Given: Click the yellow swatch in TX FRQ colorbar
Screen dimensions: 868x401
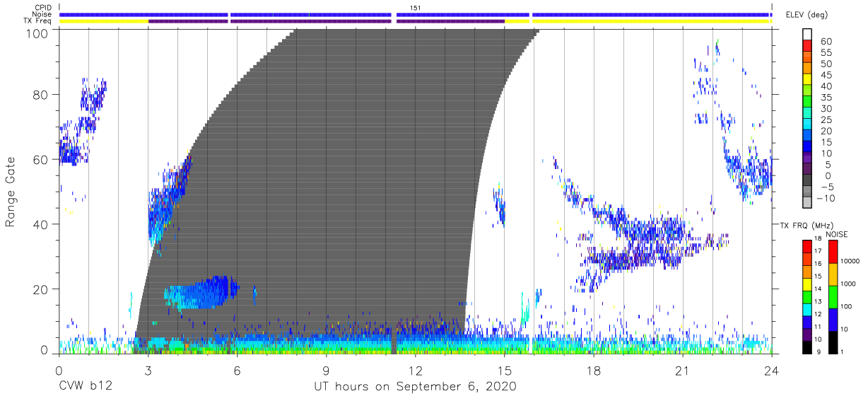Looking at the screenshot, I should (807, 284).
